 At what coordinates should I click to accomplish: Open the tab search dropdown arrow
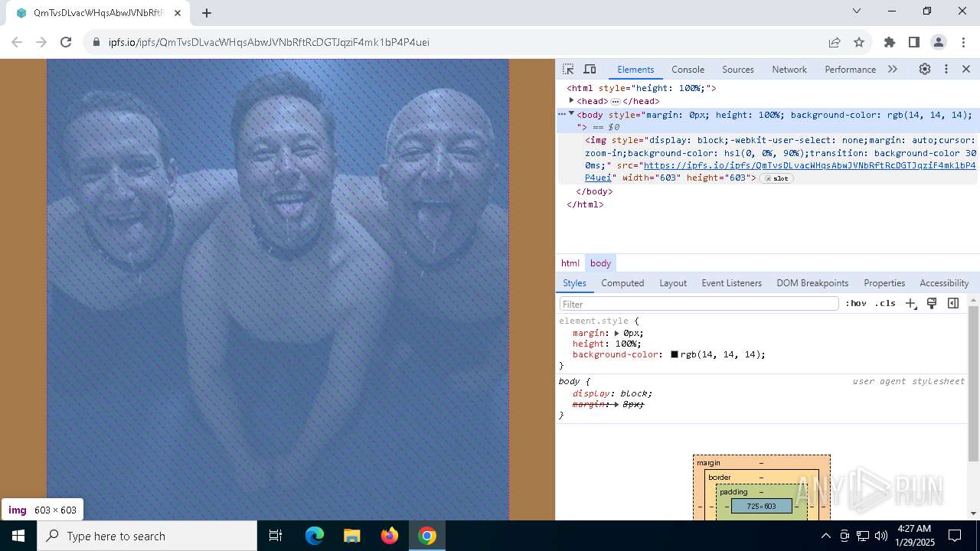tap(857, 11)
